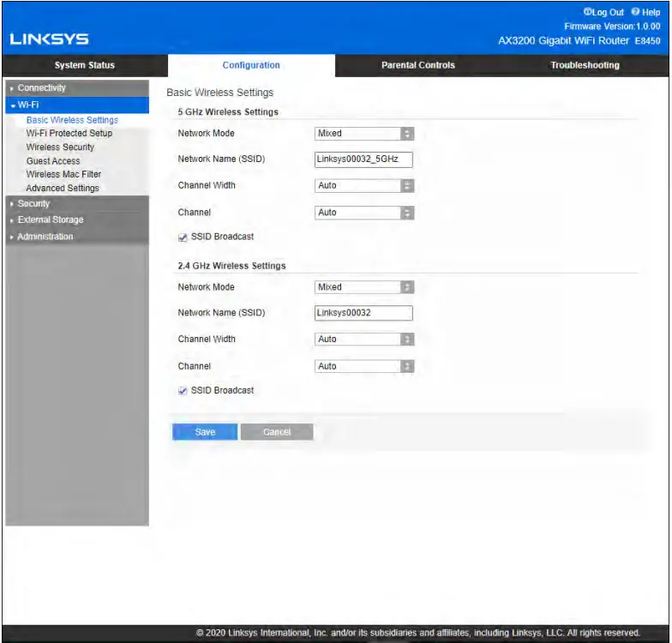This screenshot has height=643, width=672.
Task: Toggle 2.4 GHz SSID Broadcast checkbox
Action: (183, 391)
